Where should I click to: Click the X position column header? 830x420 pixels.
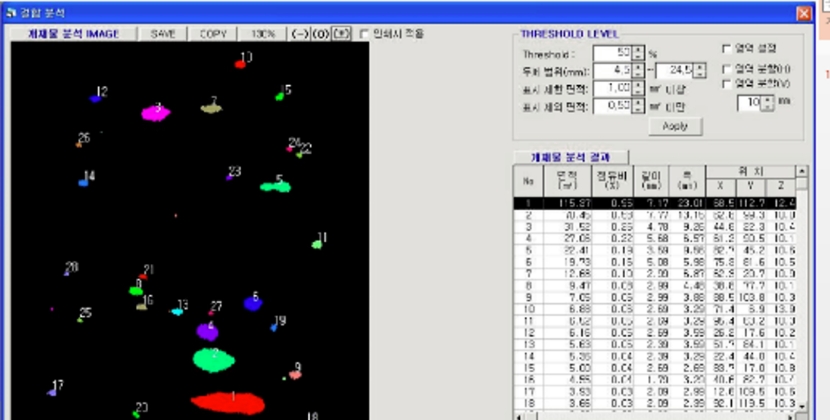(x=719, y=188)
